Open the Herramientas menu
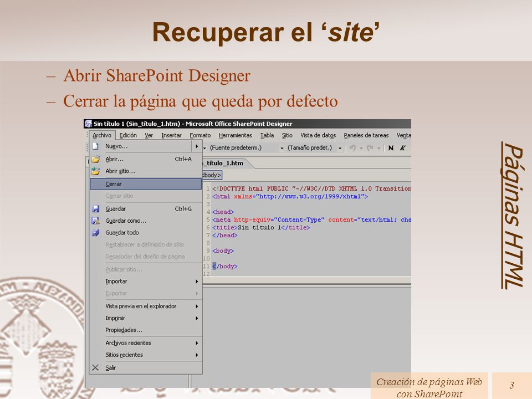Image resolution: width=532 pixels, height=399 pixels. point(235,135)
